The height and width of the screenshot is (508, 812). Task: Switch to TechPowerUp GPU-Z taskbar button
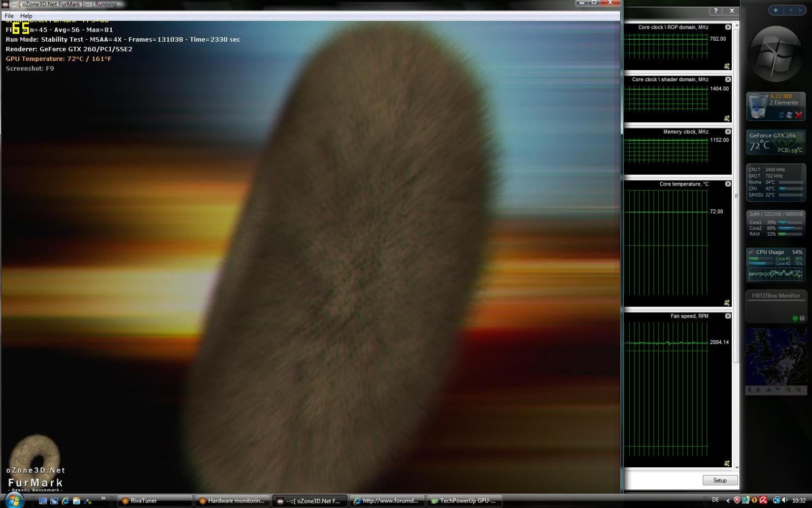coord(464,501)
